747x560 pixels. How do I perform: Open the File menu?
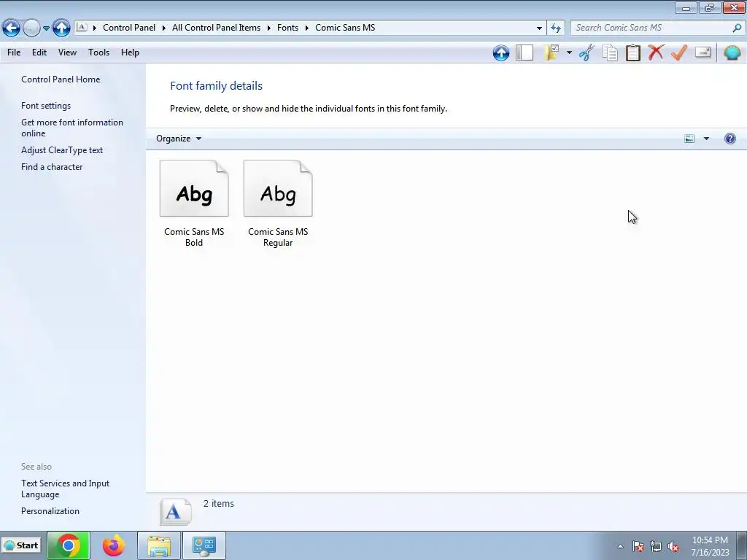pyautogui.click(x=14, y=52)
